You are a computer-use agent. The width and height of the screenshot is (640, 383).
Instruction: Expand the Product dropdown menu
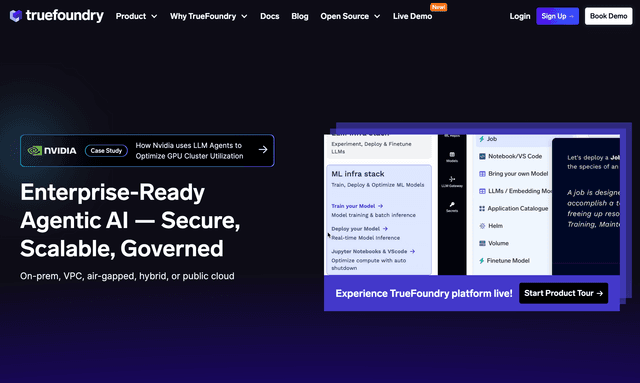click(x=136, y=16)
